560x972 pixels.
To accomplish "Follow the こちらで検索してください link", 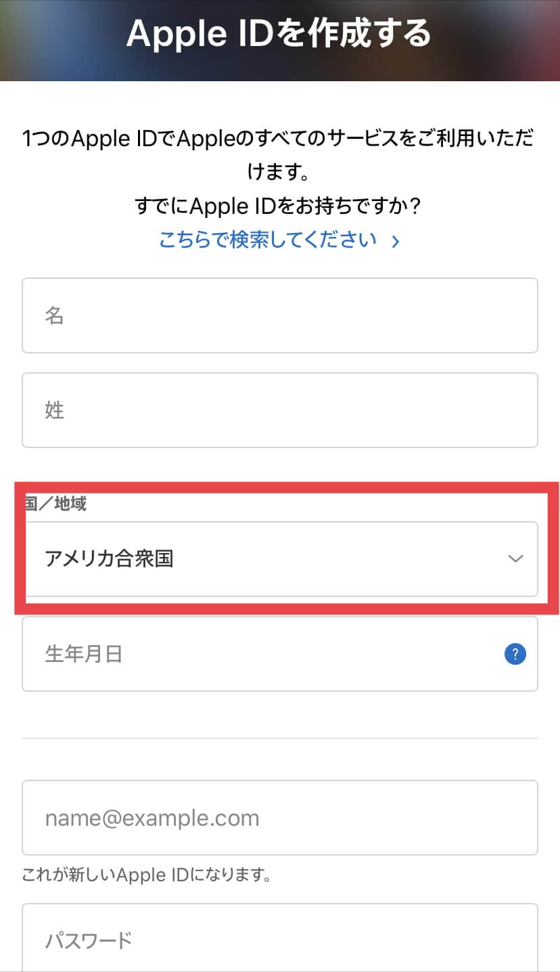I will tap(268, 240).
